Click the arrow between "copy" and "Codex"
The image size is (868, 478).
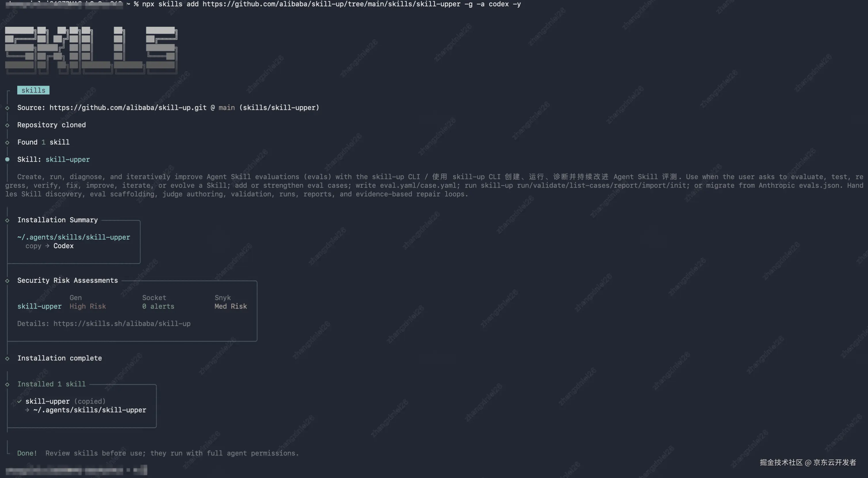coord(47,246)
